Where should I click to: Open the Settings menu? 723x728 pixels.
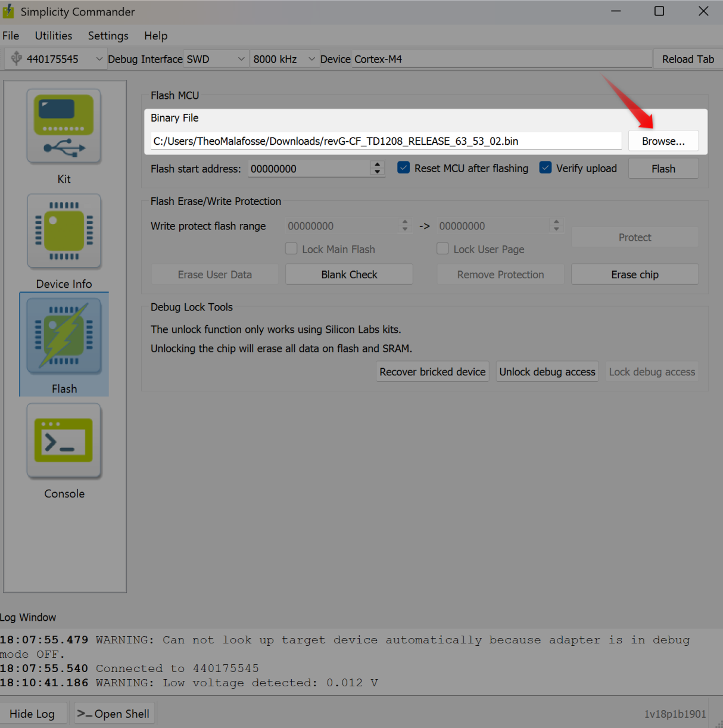(x=108, y=36)
